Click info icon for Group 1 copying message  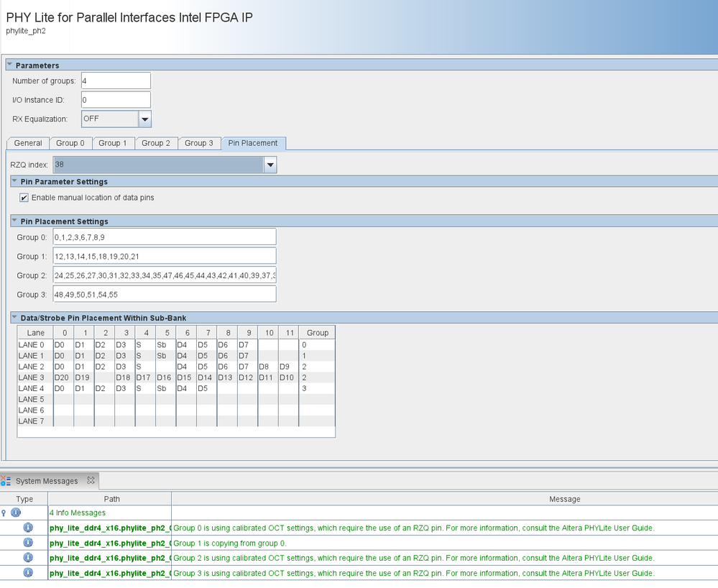(29, 543)
